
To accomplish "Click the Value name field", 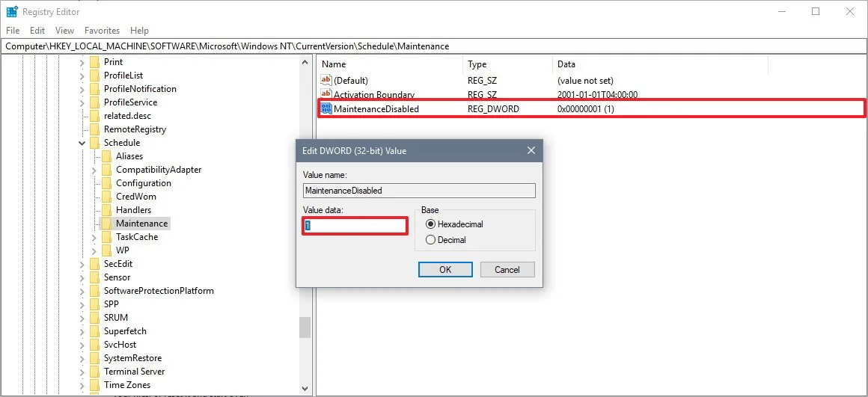I will [x=419, y=191].
